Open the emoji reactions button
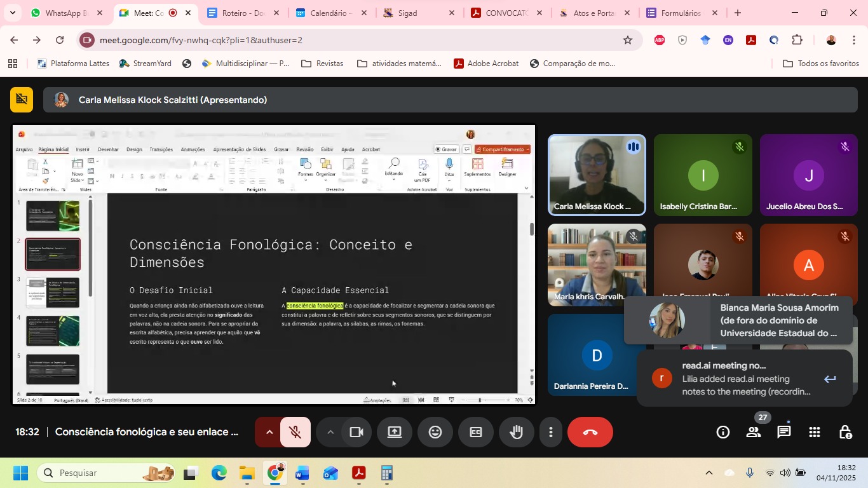 435,432
